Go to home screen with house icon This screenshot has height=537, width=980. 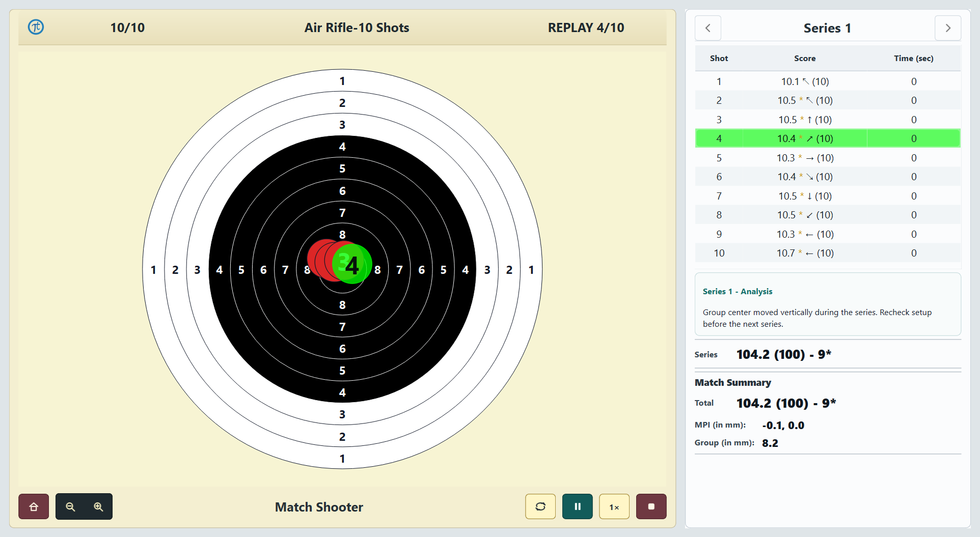34,506
